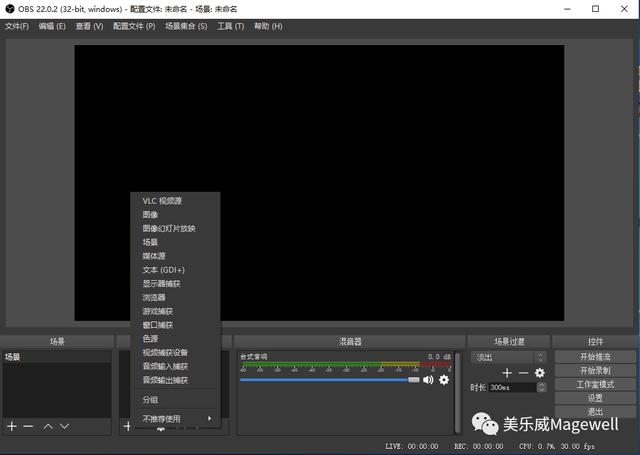Click the LIVE: 00:00:00 status entry
The width and height of the screenshot is (640, 455).
point(412,446)
